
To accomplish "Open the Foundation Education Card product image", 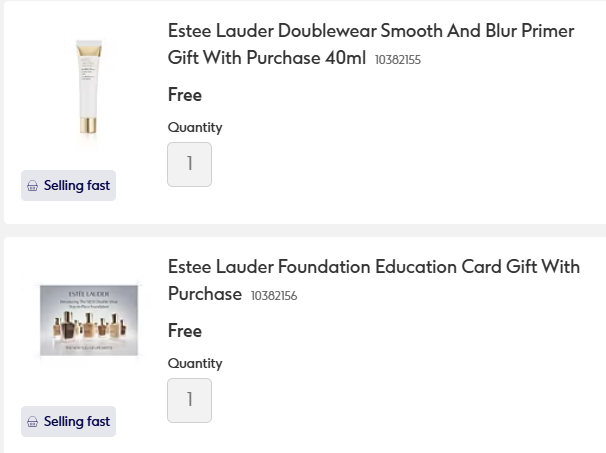I will (89, 320).
